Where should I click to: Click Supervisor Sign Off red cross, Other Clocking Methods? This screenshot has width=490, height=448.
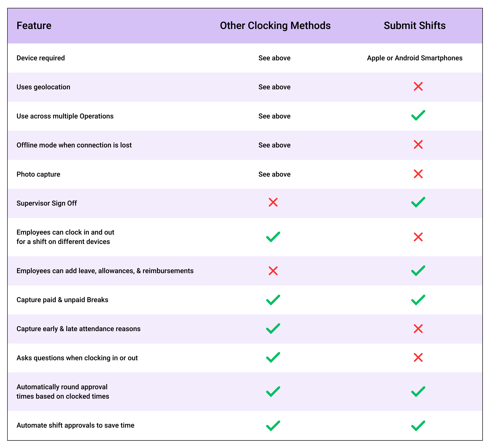273,202
